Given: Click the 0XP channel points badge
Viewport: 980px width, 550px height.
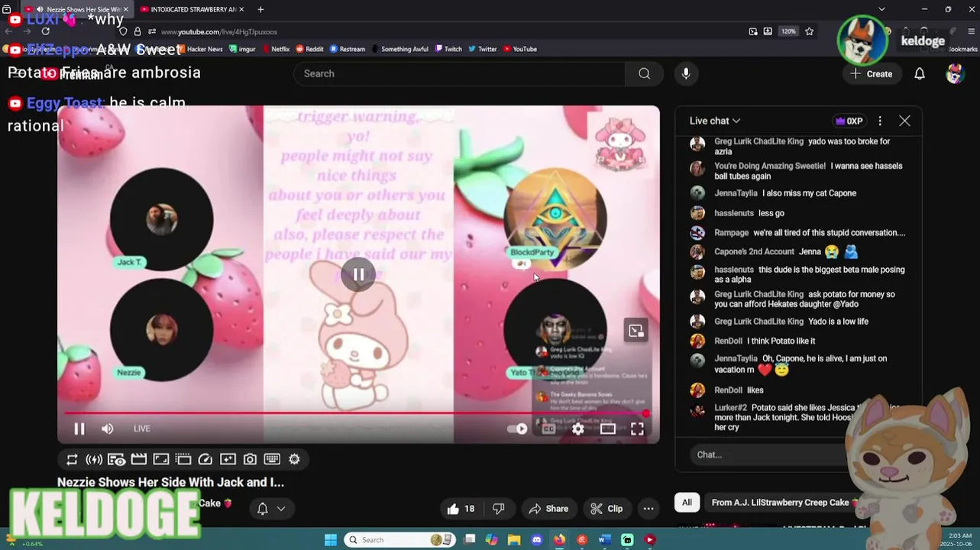Looking at the screenshot, I should pos(849,121).
